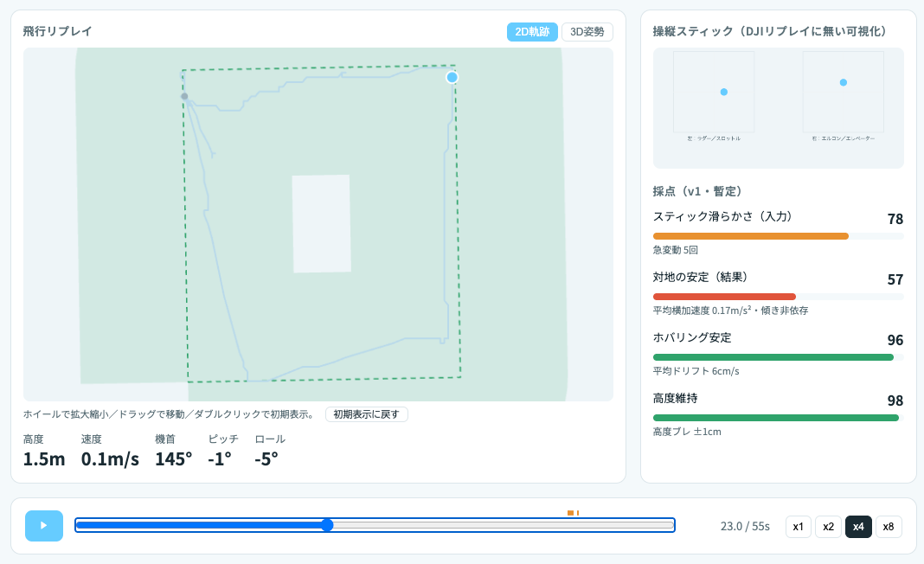The image size is (924, 564).
Task: Click the ホバリング安定 green score bar
Action: point(773,357)
